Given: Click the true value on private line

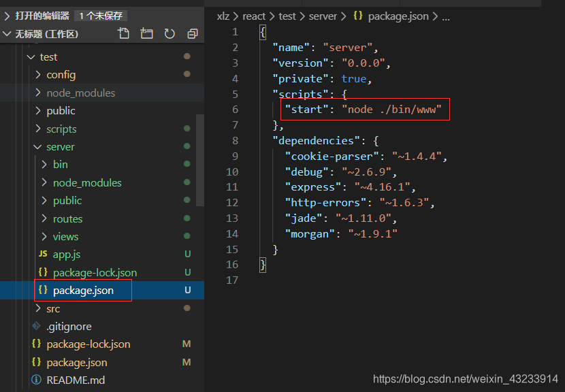Looking at the screenshot, I should [x=354, y=78].
